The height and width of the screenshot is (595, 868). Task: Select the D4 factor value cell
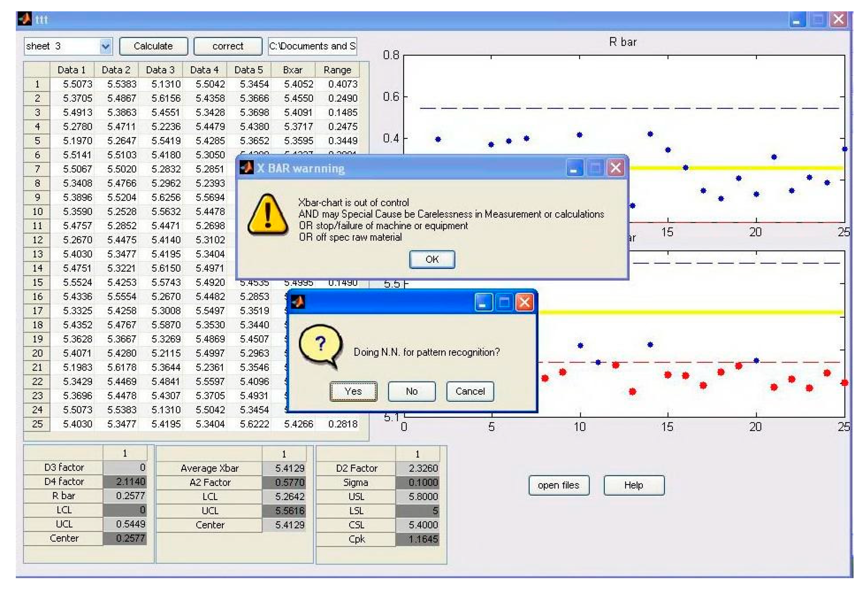[124, 482]
